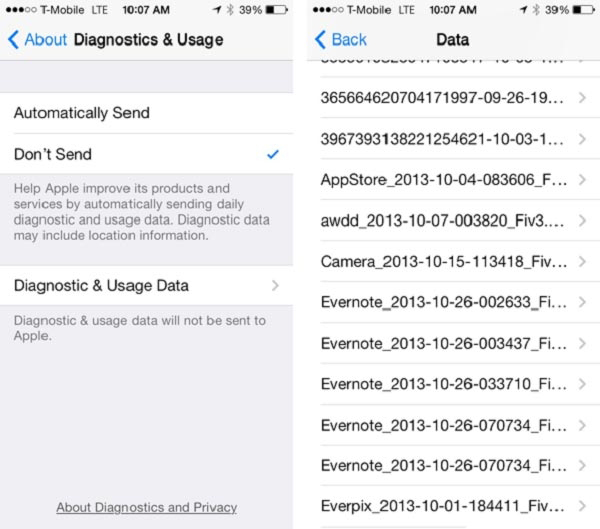
Task: Go back using the About label
Action: coord(46,40)
